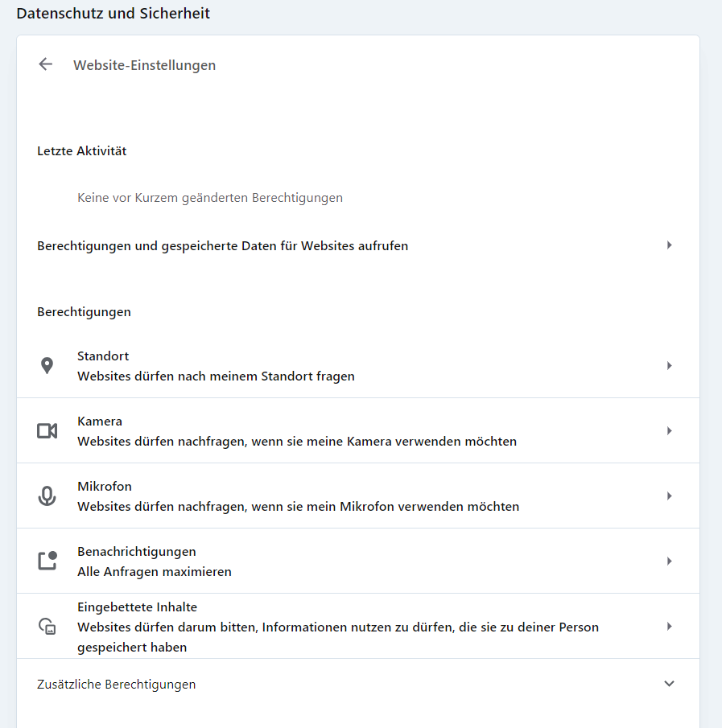Open the arrow in the Standort row
Screen dimensions: 722x728
tap(669, 366)
